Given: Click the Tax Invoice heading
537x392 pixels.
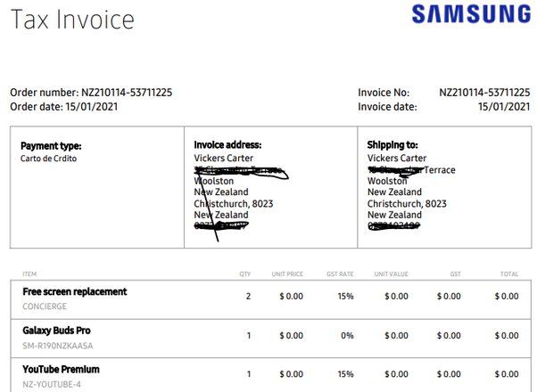Looking at the screenshot, I should coord(72,20).
